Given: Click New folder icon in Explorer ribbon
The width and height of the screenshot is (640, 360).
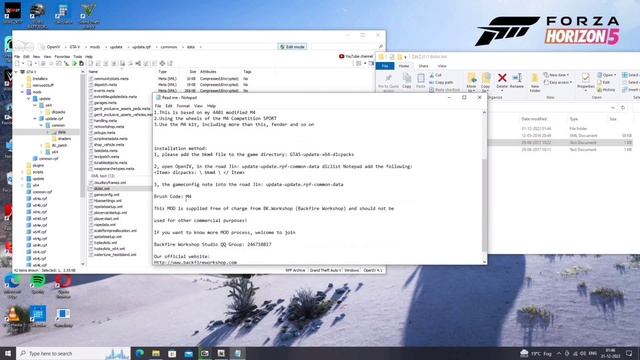Looking at the screenshot, I should point(535,83).
